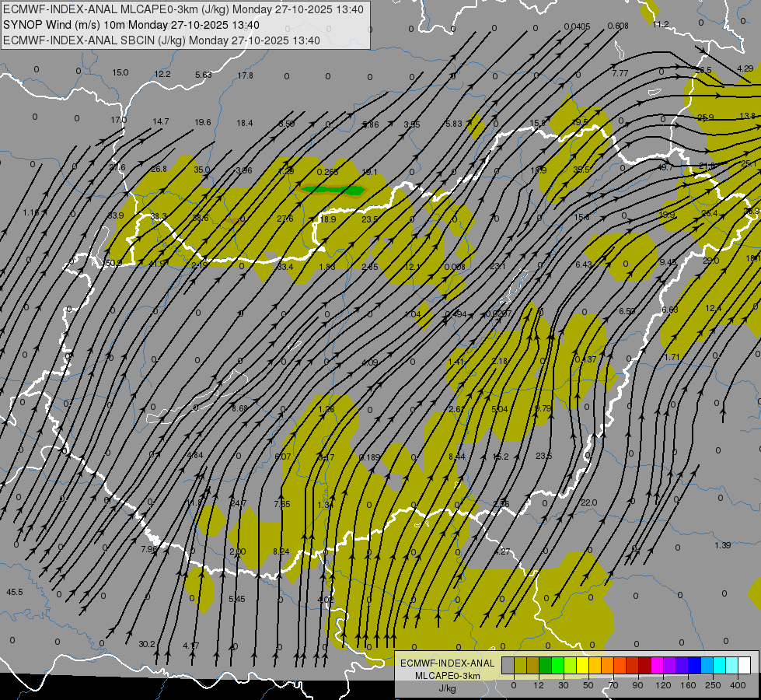Select the pure blue legend swatch
The height and width of the screenshot is (700, 761).
click(x=694, y=665)
